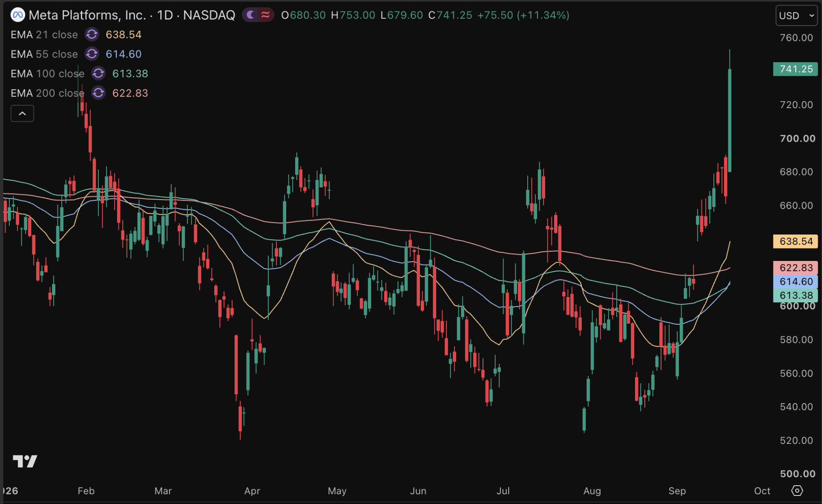822x504 pixels.
Task: Click the red wavy-lines icon in the header
Action: pyautogui.click(x=266, y=15)
